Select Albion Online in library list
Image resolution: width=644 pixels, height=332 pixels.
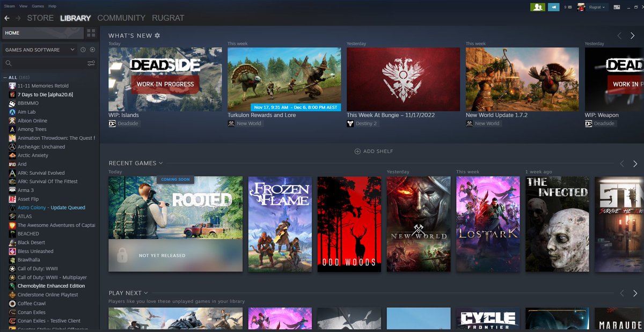pyautogui.click(x=32, y=121)
